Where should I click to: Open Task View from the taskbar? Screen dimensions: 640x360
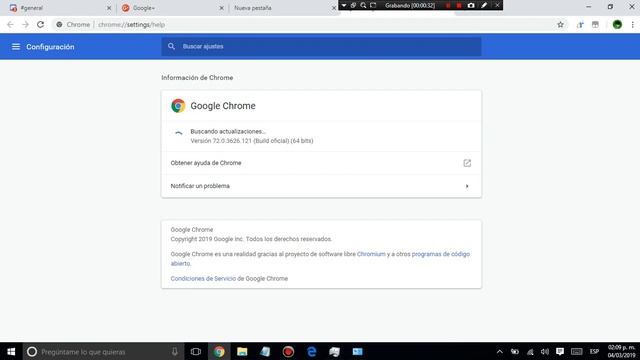pos(196,351)
